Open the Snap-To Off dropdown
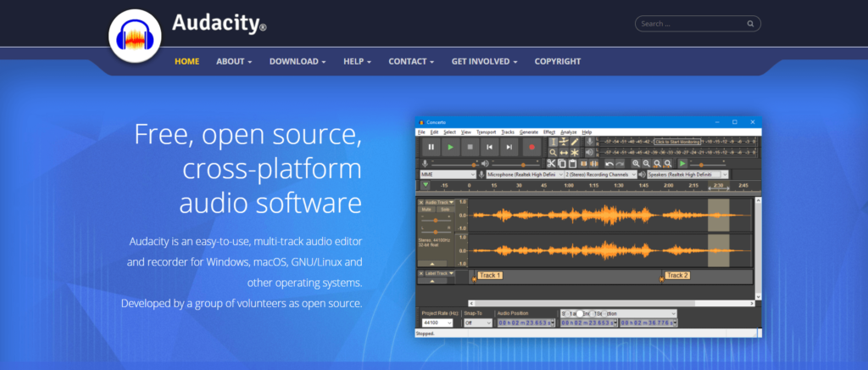 pyautogui.click(x=478, y=323)
